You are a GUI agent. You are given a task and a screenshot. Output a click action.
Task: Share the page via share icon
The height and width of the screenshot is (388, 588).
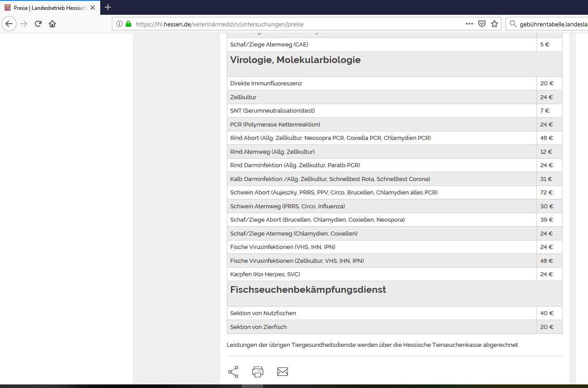233,372
